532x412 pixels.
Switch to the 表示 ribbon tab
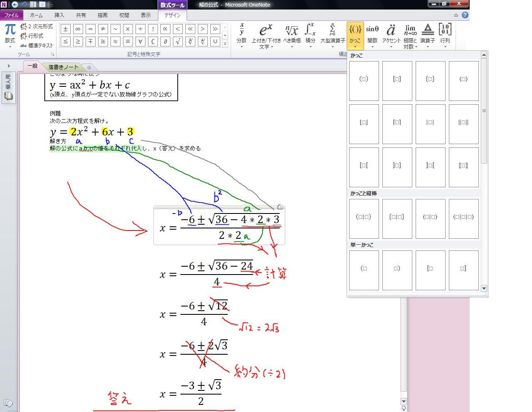point(146,15)
